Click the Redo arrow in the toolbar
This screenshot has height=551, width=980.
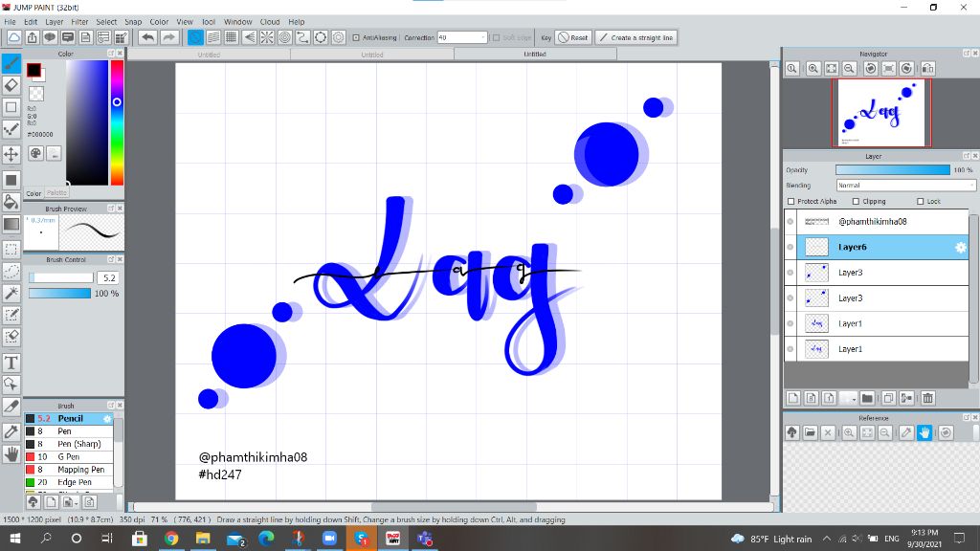[168, 37]
